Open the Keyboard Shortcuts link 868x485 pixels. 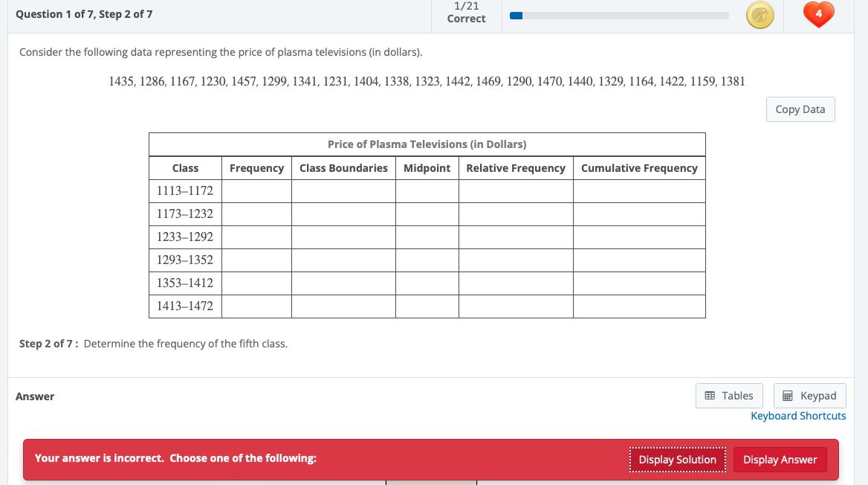pos(798,416)
